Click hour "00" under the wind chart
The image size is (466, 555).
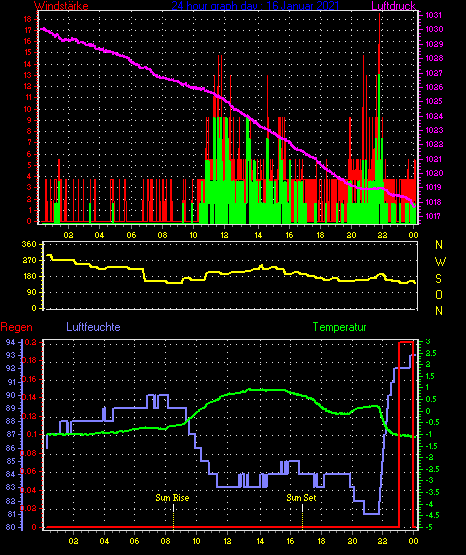pyautogui.click(x=413, y=235)
